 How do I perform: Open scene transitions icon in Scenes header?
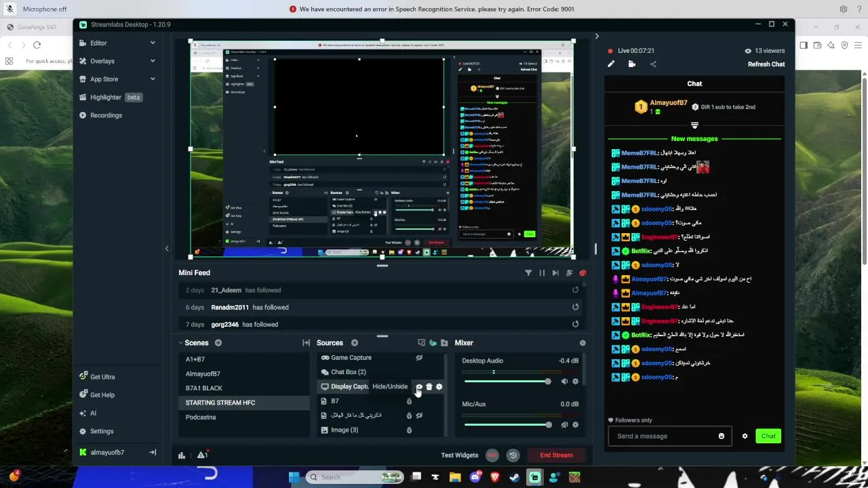pos(306,343)
